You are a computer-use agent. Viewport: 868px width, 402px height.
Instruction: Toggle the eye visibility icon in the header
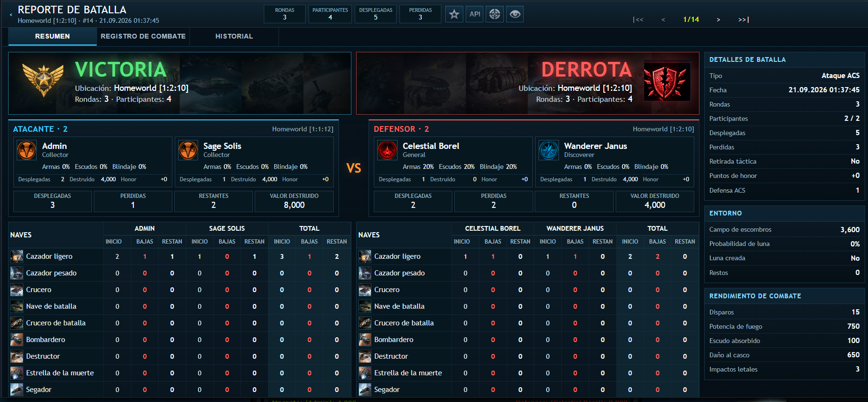pos(515,14)
